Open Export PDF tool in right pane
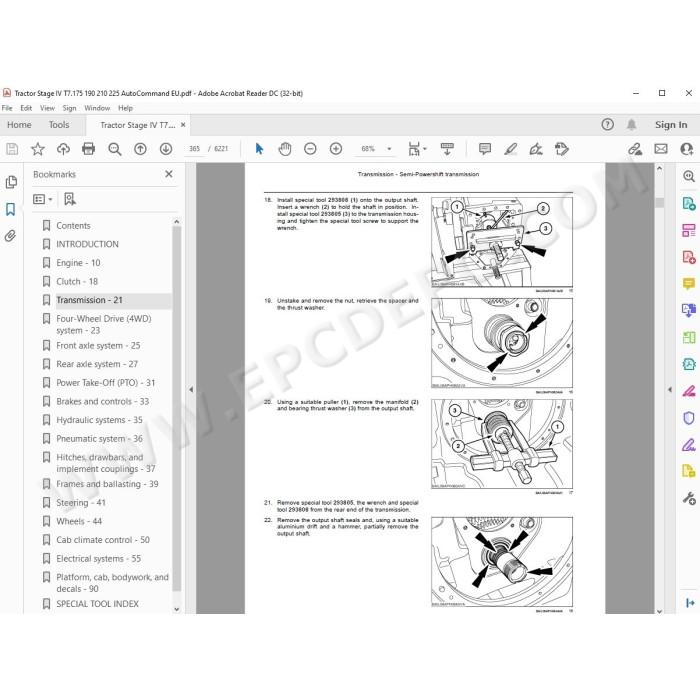 pos(688,204)
